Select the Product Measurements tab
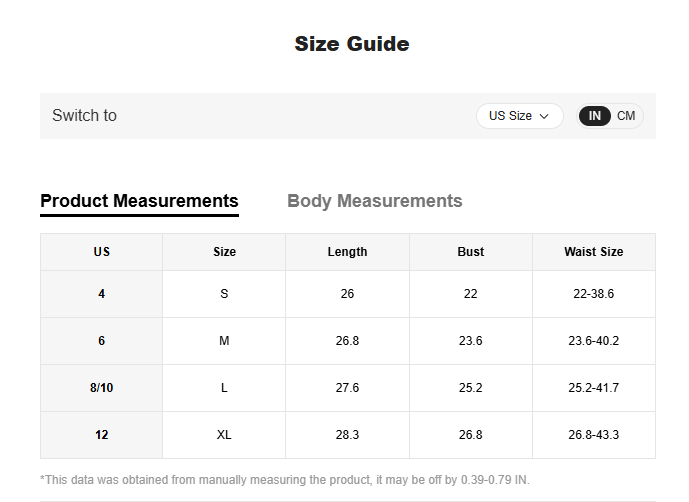This screenshot has height=502, width=689. pyautogui.click(x=139, y=201)
